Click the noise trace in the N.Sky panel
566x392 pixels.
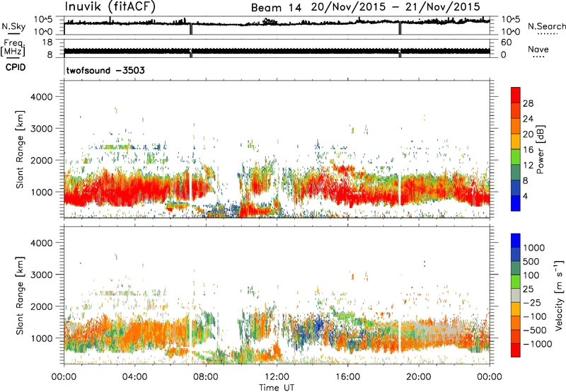[277, 23]
